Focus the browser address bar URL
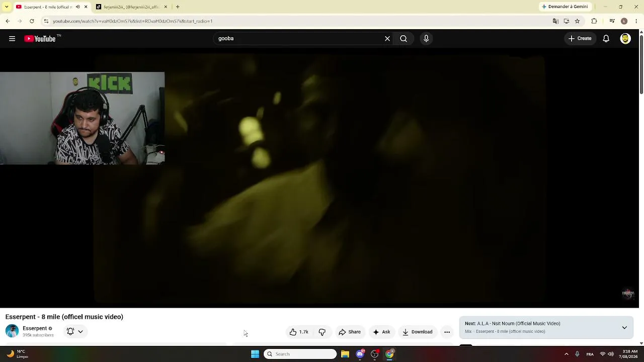This screenshot has height=362, width=644. (x=132, y=21)
